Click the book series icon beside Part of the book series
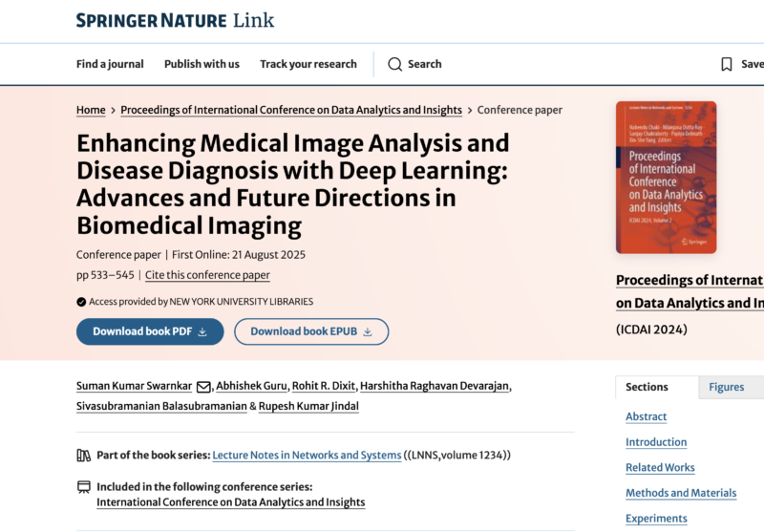 (x=84, y=456)
